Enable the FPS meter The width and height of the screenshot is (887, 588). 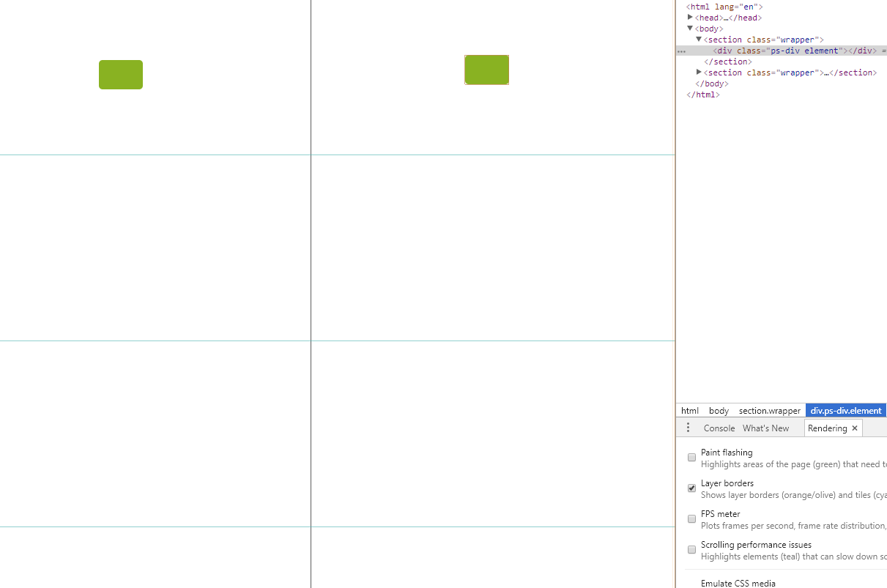(691, 518)
